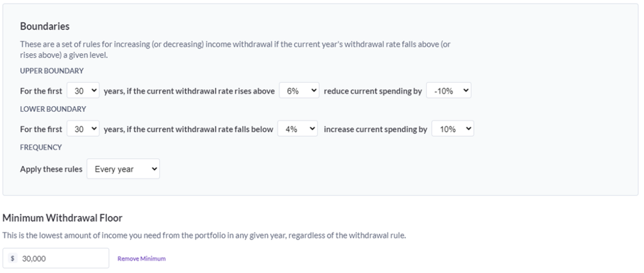The image size is (644, 273).
Task: Click the 'Minimum Withdrawal Floor' heading
Action: tap(62, 218)
